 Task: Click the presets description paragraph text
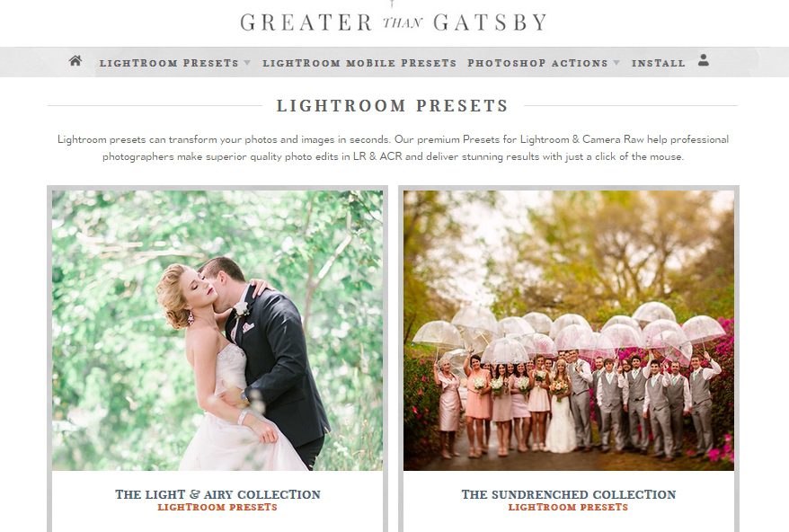click(393, 148)
